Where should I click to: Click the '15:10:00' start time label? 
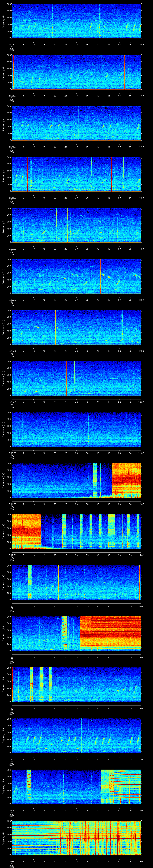[x=12, y=453]
